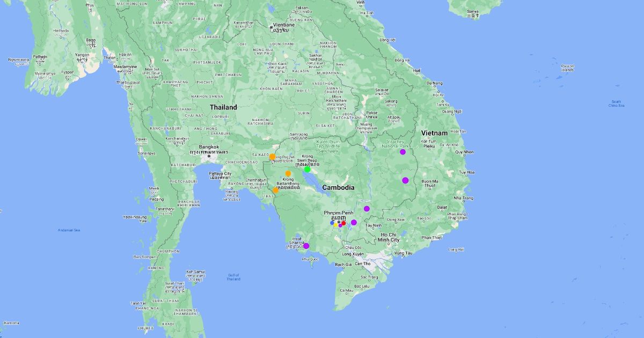Click the Virachey National Park label

(x=396, y=143)
